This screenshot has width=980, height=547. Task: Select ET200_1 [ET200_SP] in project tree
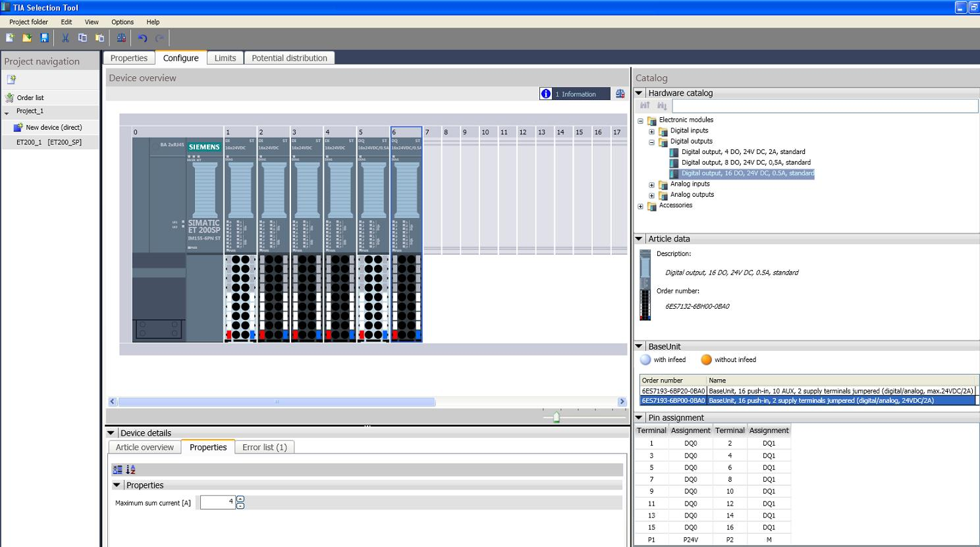pyautogui.click(x=49, y=142)
